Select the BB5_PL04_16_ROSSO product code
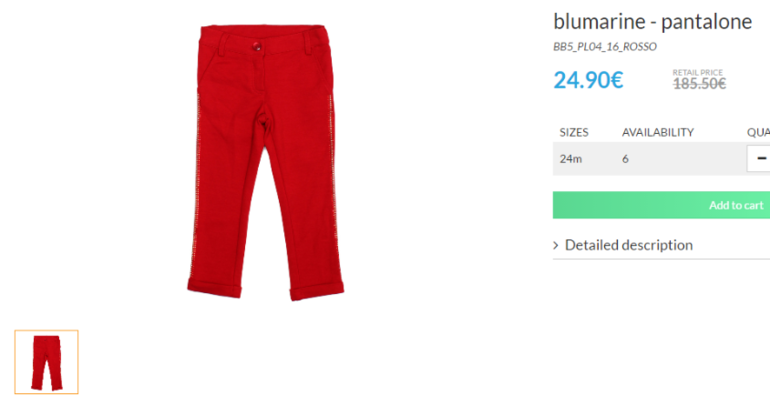 [x=605, y=47]
